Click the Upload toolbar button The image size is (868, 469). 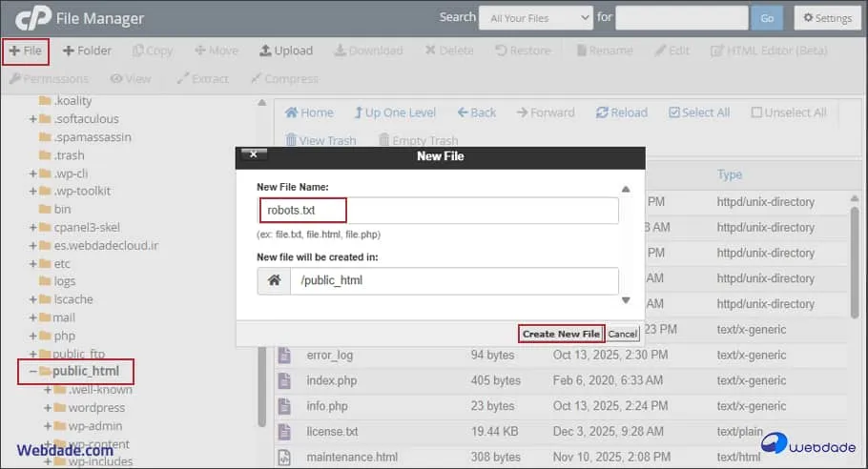(x=283, y=51)
